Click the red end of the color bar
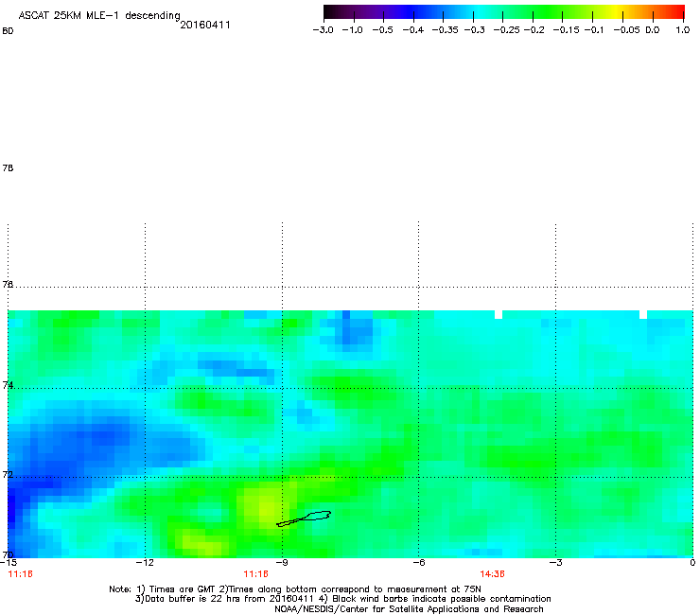The width and height of the screenshot is (700, 615). [x=678, y=12]
